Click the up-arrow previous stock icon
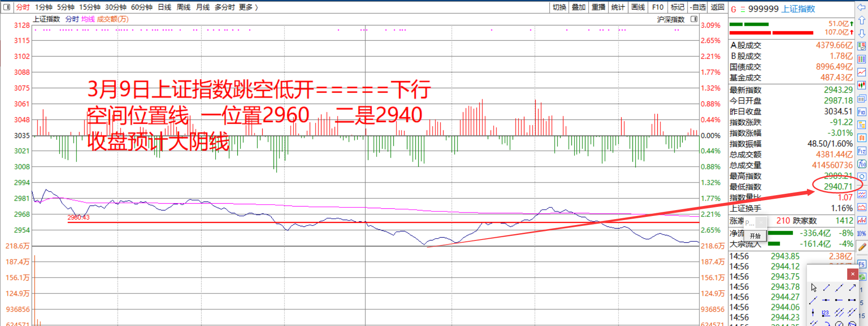The height and width of the screenshot is (326, 868). [861, 20]
